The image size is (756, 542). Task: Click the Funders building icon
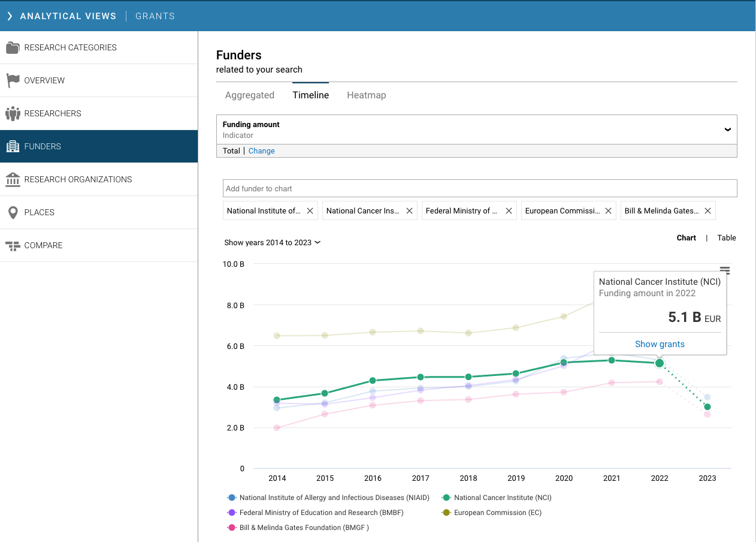click(x=13, y=146)
